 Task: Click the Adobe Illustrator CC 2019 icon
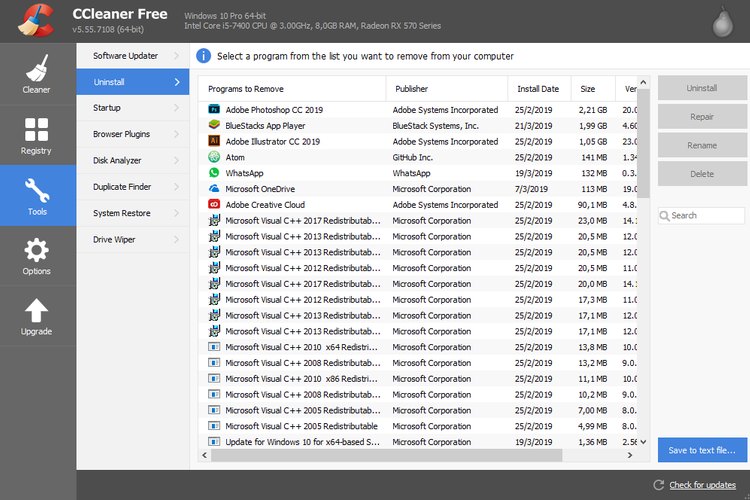[214, 141]
